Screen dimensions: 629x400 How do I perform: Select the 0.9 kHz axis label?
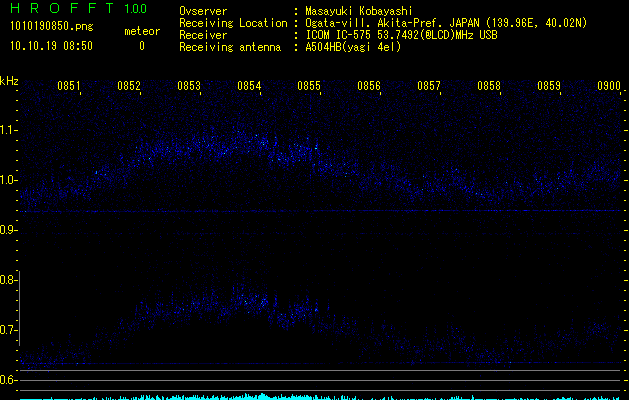pos(8,230)
